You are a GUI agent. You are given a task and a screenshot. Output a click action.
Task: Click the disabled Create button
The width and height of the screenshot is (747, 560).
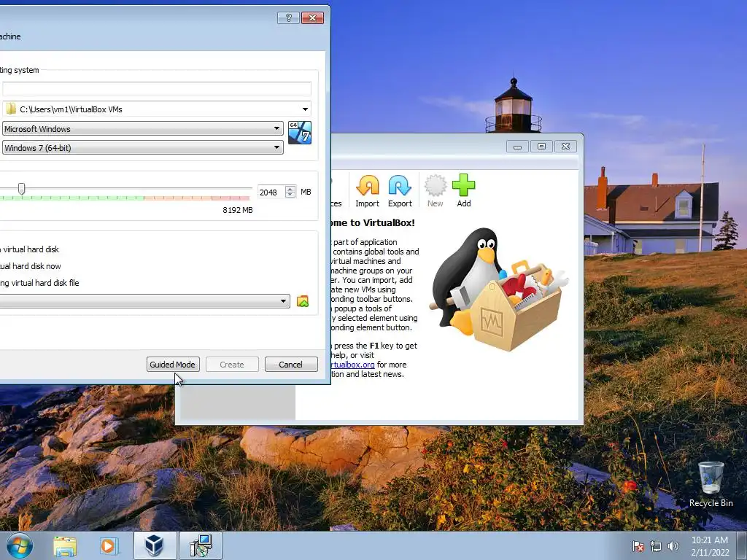point(232,365)
